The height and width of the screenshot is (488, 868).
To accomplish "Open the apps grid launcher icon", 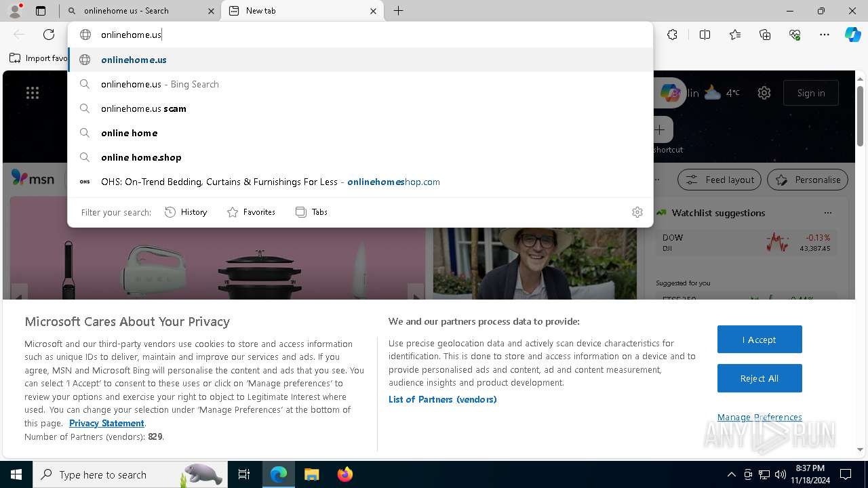I will [33, 93].
